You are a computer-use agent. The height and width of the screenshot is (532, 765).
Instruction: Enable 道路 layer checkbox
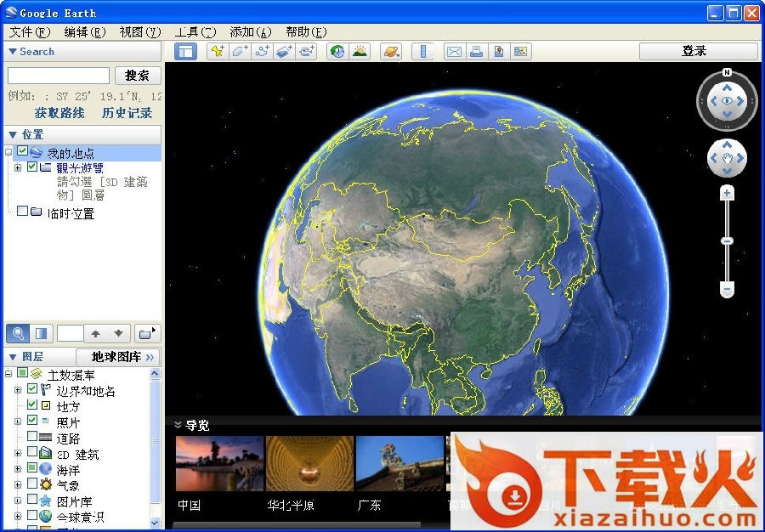click(32, 435)
